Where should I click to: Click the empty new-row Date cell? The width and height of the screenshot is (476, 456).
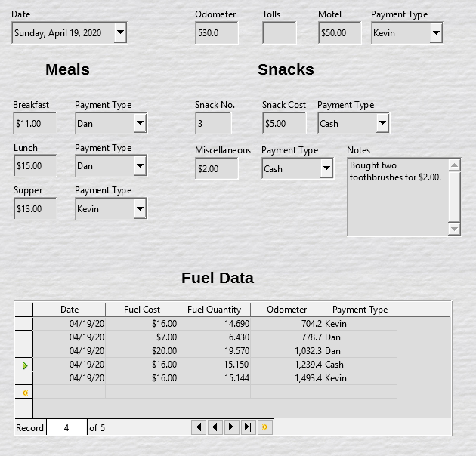(70, 391)
